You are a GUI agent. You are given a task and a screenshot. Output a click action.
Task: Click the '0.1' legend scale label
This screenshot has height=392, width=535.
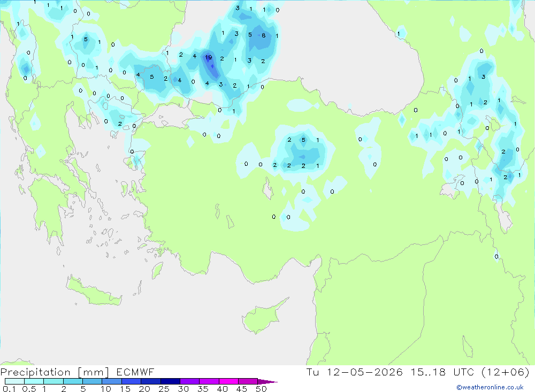[x=9, y=389]
